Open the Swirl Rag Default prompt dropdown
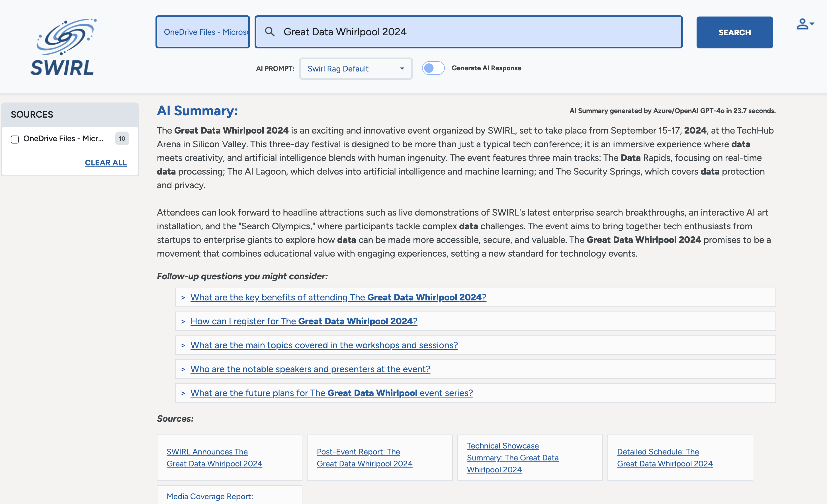The width and height of the screenshot is (827, 504). pyautogui.click(x=355, y=69)
